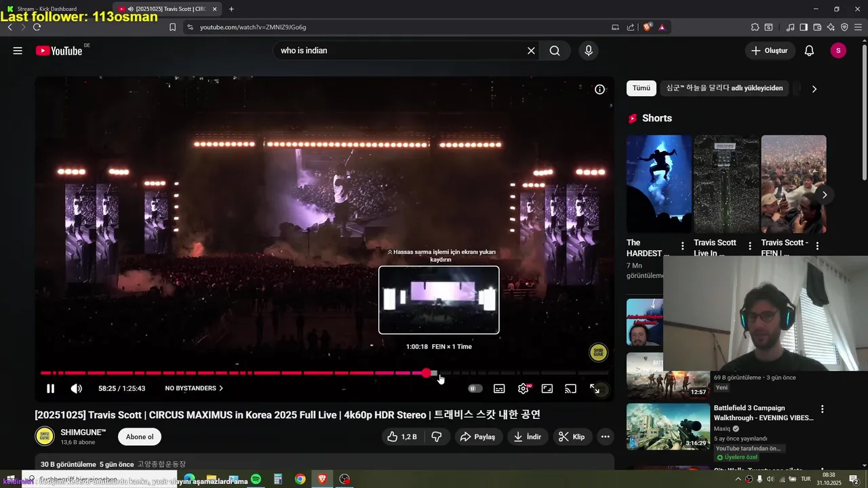Reload the page
The height and width of the screenshot is (488, 868).
(x=37, y=27)
